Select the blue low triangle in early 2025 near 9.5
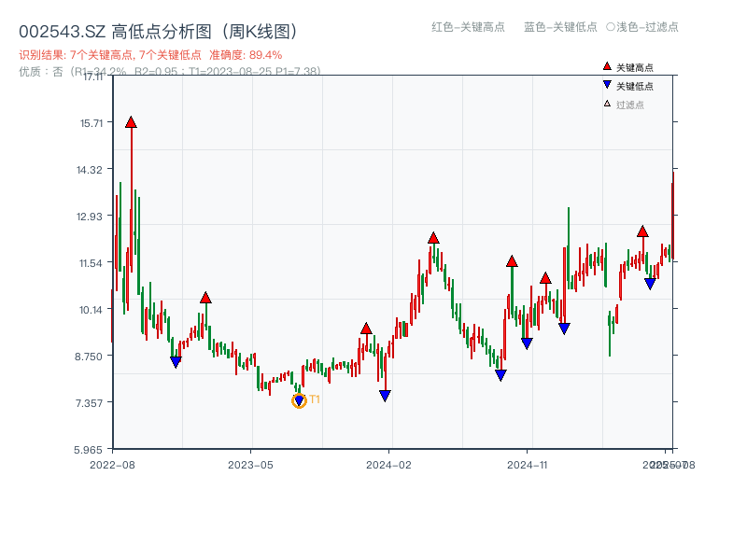The image size is (747, 560). click(564, 329)
